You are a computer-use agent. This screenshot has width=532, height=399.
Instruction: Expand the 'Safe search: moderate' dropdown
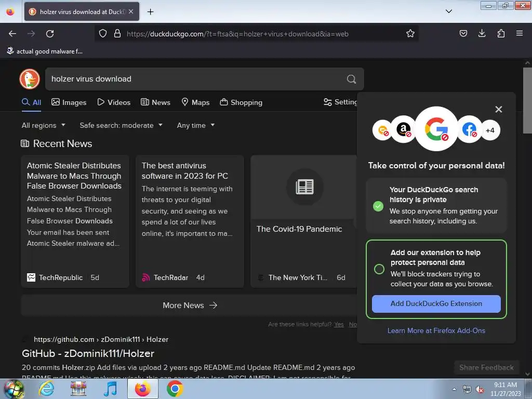click(121, 125)
